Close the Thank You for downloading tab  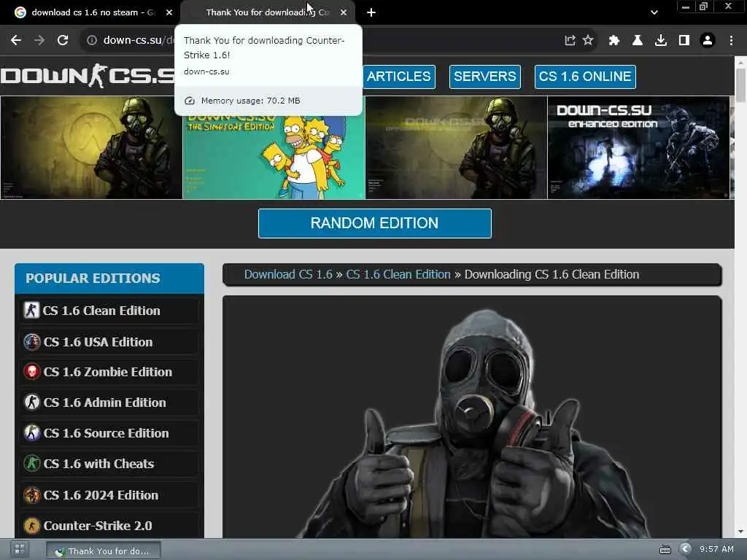(x=344, y=12)
